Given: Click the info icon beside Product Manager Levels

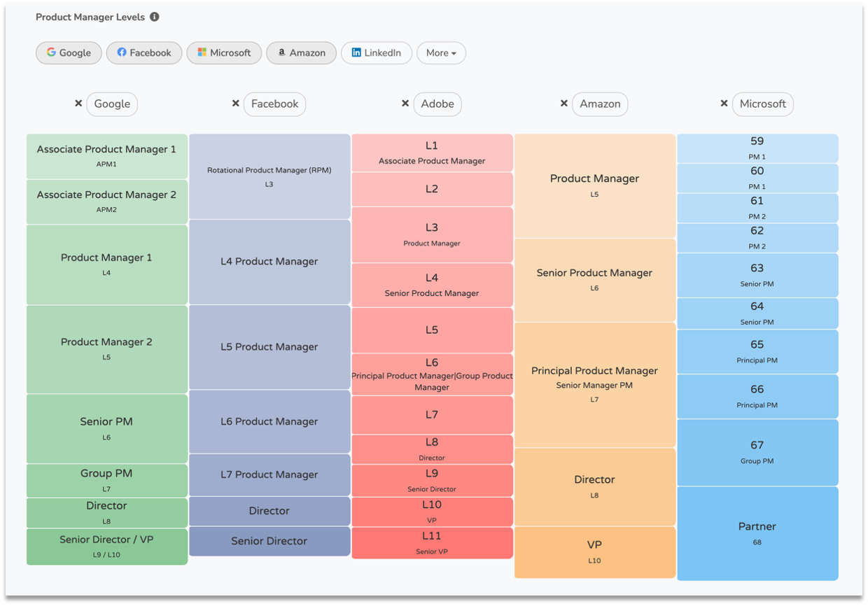Looking at the screenshot, I should click(x=155, y=17).
